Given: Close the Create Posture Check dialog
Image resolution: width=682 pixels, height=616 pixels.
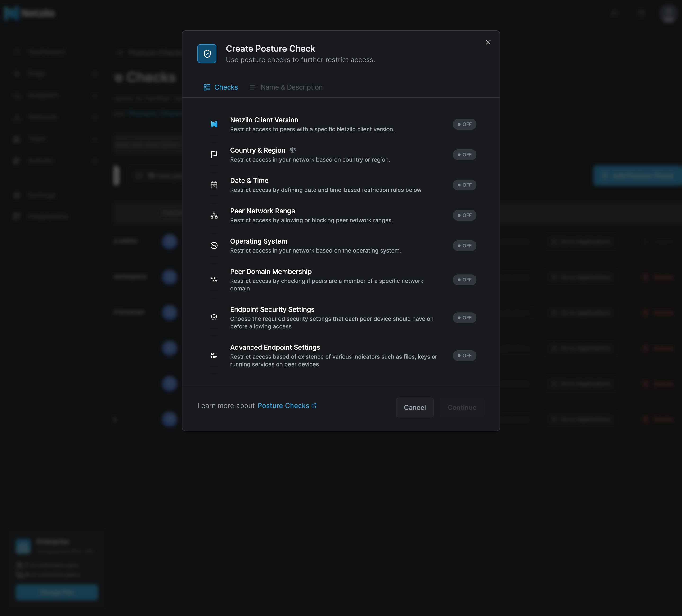Looking at the screenshot, I should click(x=488, y=42).
